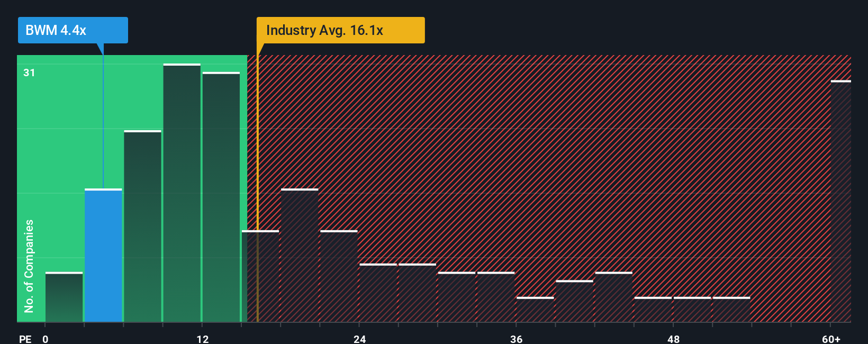Click the Industry Avg. 16.1x yellow label
868x344 pixels.
pyautogui.click(x=340, y=30)
